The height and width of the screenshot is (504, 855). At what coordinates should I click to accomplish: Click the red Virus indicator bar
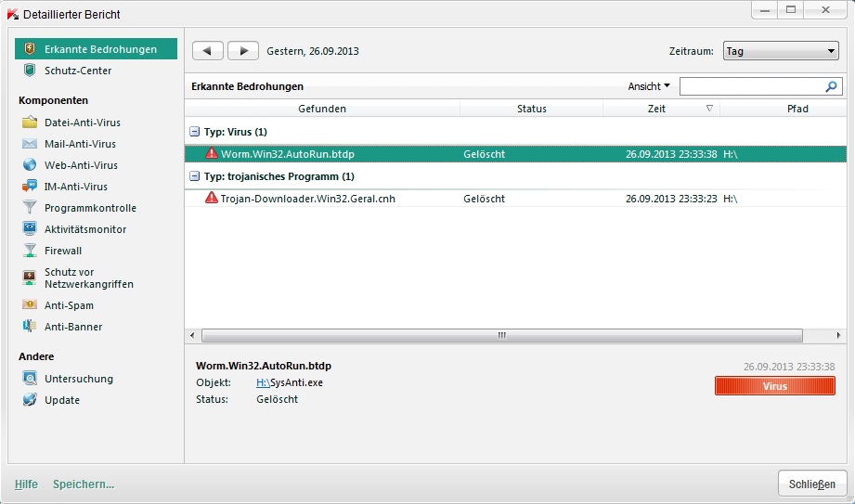pos(775,385)
